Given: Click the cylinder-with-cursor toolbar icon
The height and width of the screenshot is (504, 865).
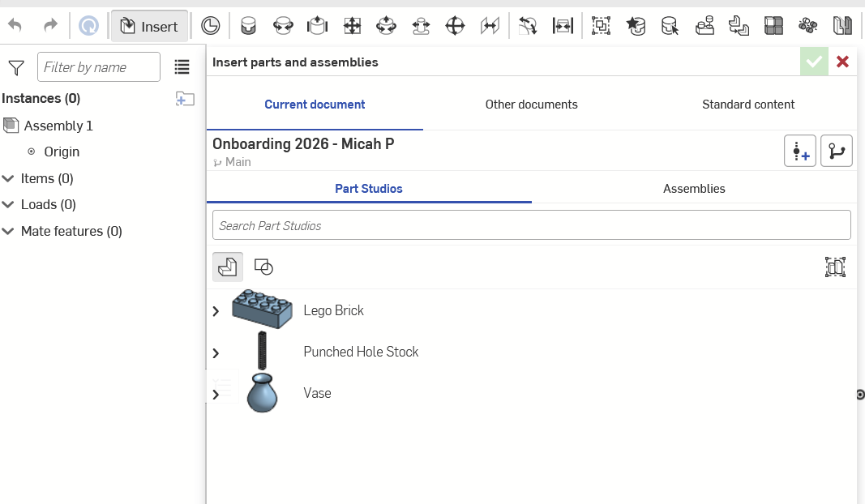Looking at the screenshot, I should point(670,25).
